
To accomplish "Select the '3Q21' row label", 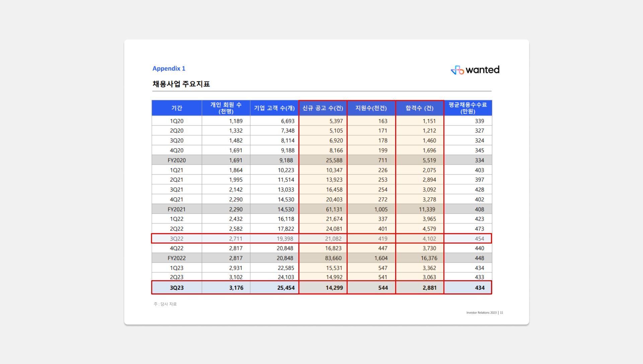I will (x=177, y=190).
